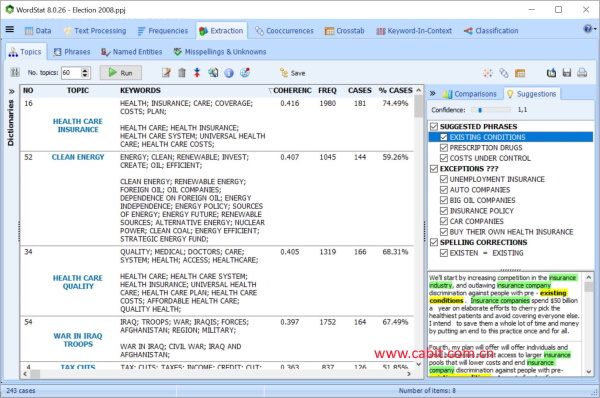
Task: Select the Suggestions panel tab
Action: click(x=532, y=94)
